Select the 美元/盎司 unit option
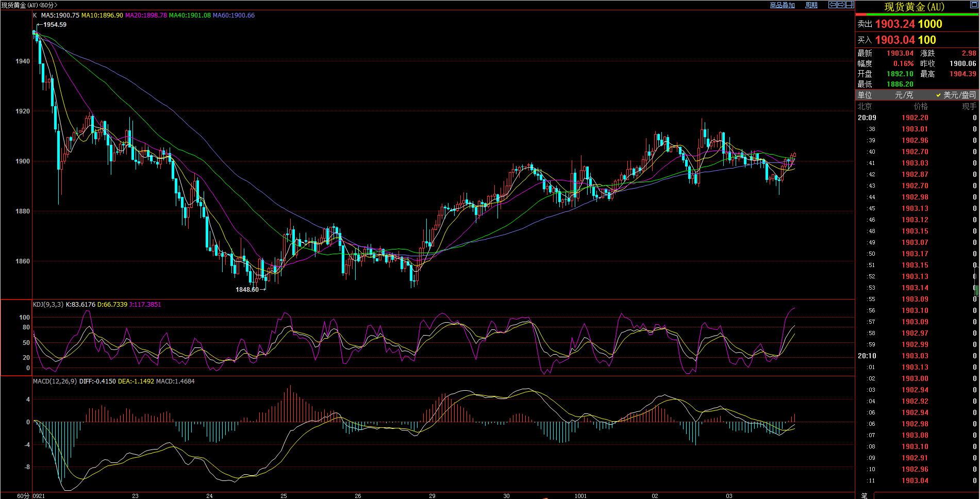Viewport: 980px width, 499px height. click(x=959, y=95)
